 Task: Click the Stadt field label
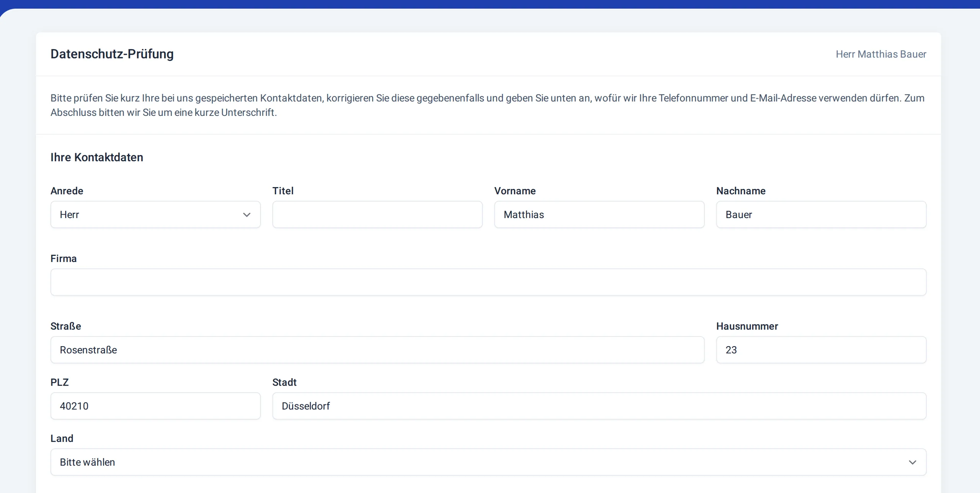click(x=284, y=382)
